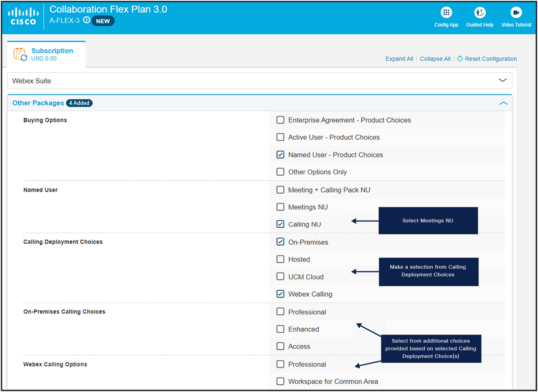Enable the Hosted deployment checkbox
The width and height of the screenshot is (538, 392).
coord(280,259)
